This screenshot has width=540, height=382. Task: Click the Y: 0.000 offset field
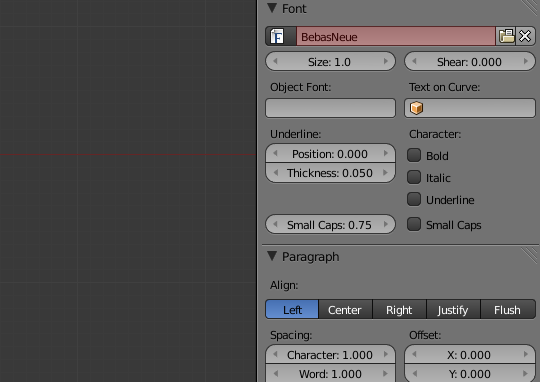470,373
